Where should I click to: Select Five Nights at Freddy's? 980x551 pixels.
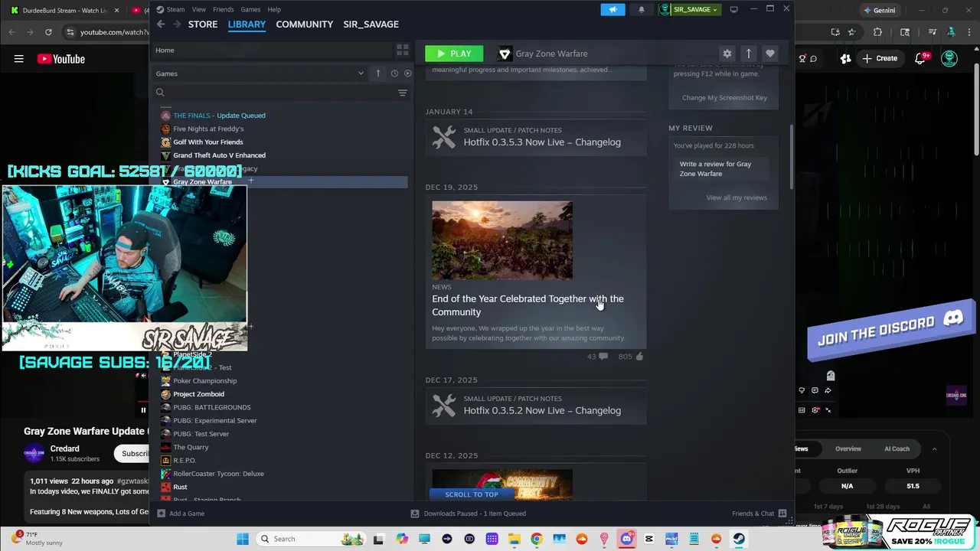[208, 129]
